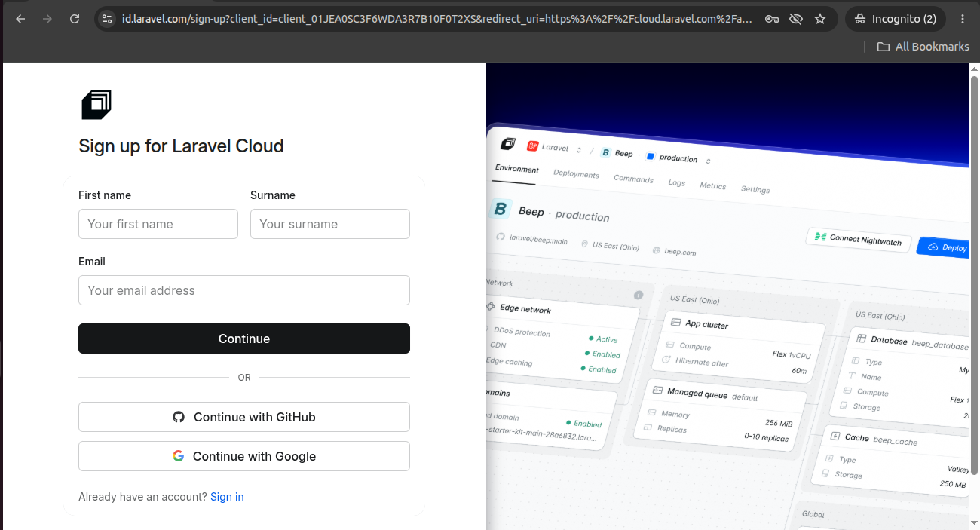Open the Incognito (2) profile indicator
Screen dimensions: 980x530
[895, 19]
